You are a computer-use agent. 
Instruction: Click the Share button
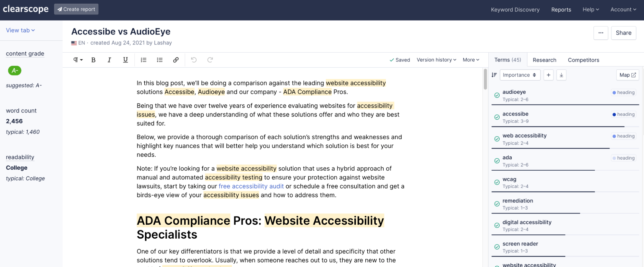click(x=623, y=33)
